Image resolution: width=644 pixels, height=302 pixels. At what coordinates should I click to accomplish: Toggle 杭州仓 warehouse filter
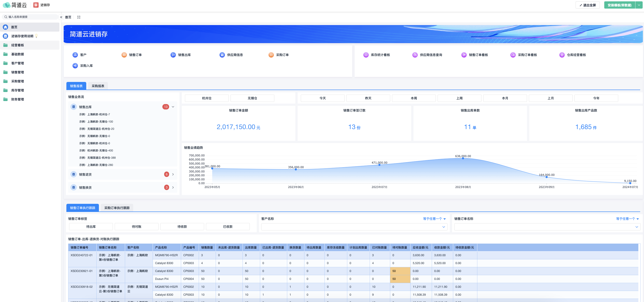point(206,98)
